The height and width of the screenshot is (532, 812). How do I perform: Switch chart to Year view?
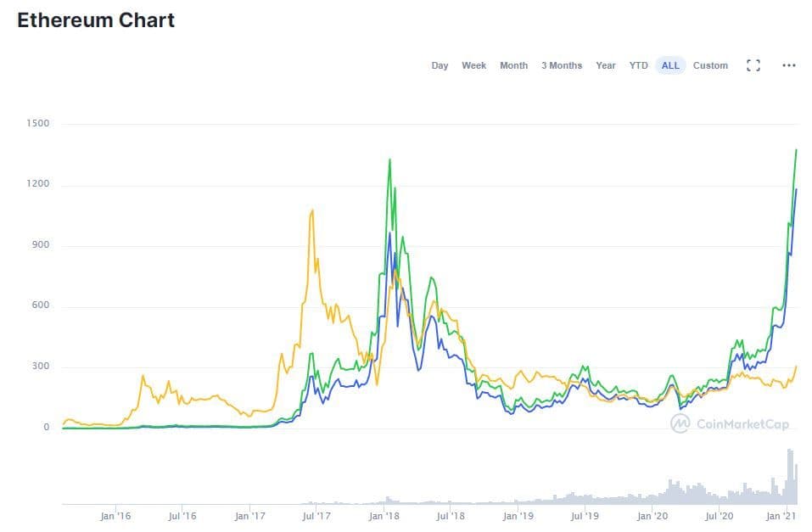point(606,65)
